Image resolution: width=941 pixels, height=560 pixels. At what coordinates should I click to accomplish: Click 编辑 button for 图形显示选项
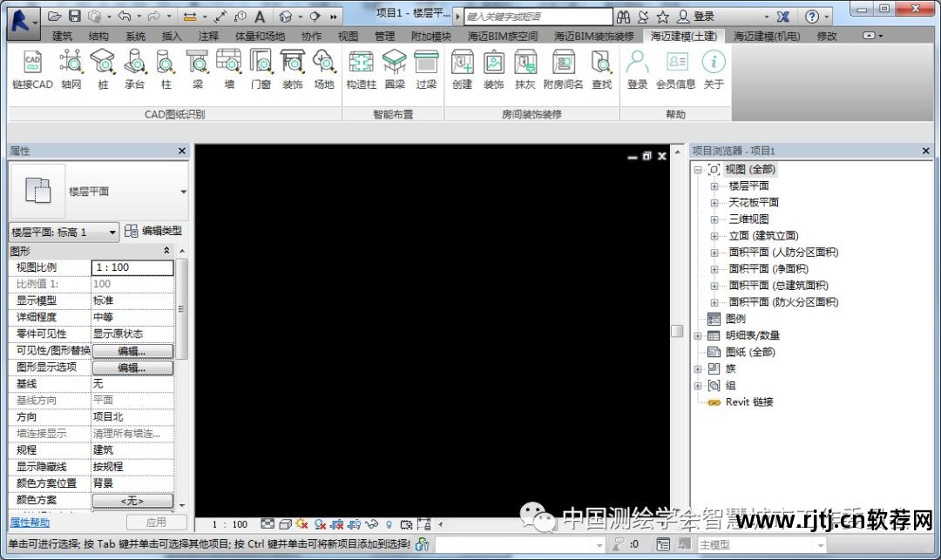tap(132, 368)
